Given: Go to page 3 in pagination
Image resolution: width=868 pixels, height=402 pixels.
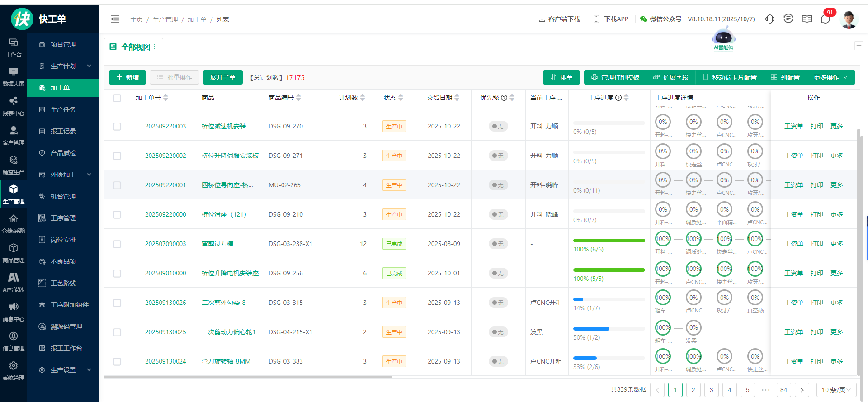Looking at the screenshot, I should click(711, 390).
